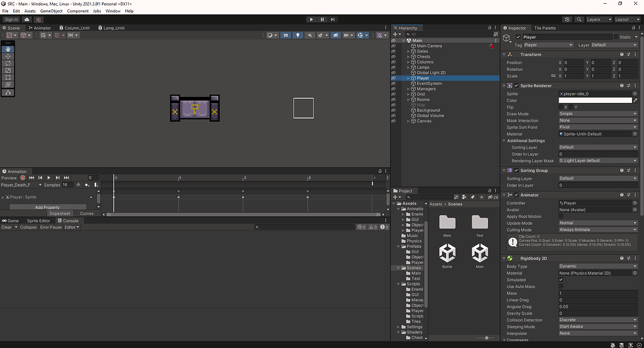Expand the Gates object in Hierarchy
Viewport: 644px width, 348px height.
coord(408,52)
